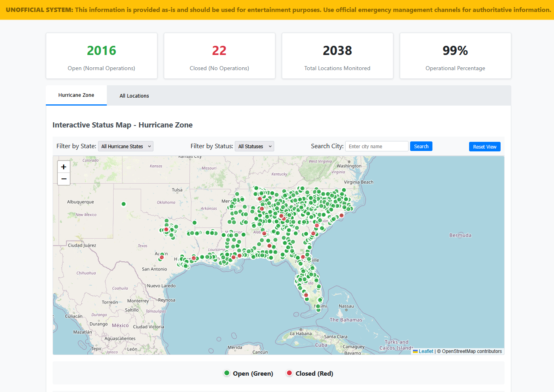Viewport: 554px width, 392px height.
Task: Select the red closed marker near Austin
Action: coord(162,257)
